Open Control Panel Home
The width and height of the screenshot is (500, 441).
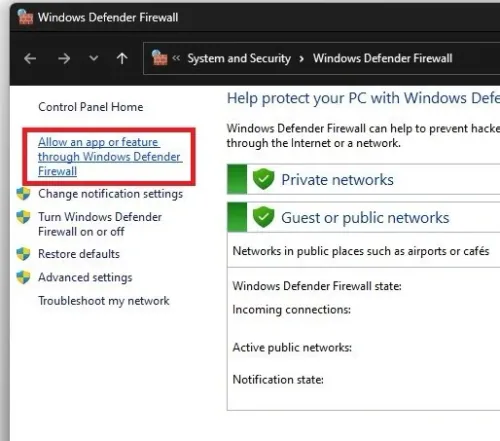click(91, 107)
